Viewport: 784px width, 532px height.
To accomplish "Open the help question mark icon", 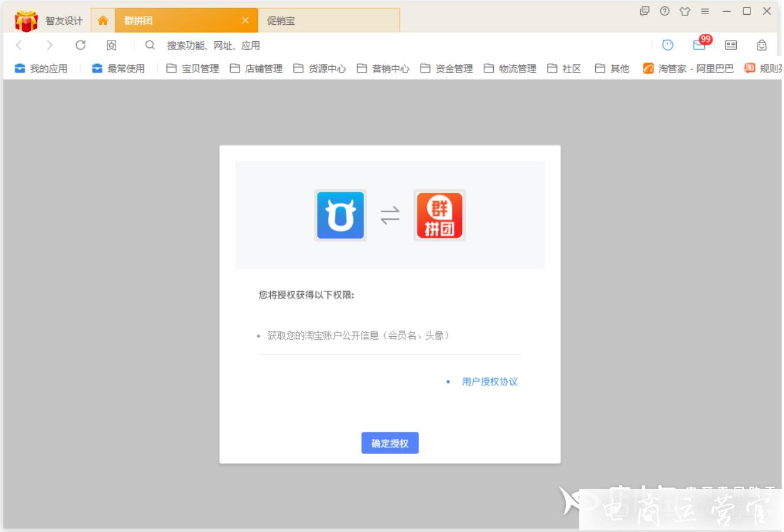I will [x=665, y=11].
